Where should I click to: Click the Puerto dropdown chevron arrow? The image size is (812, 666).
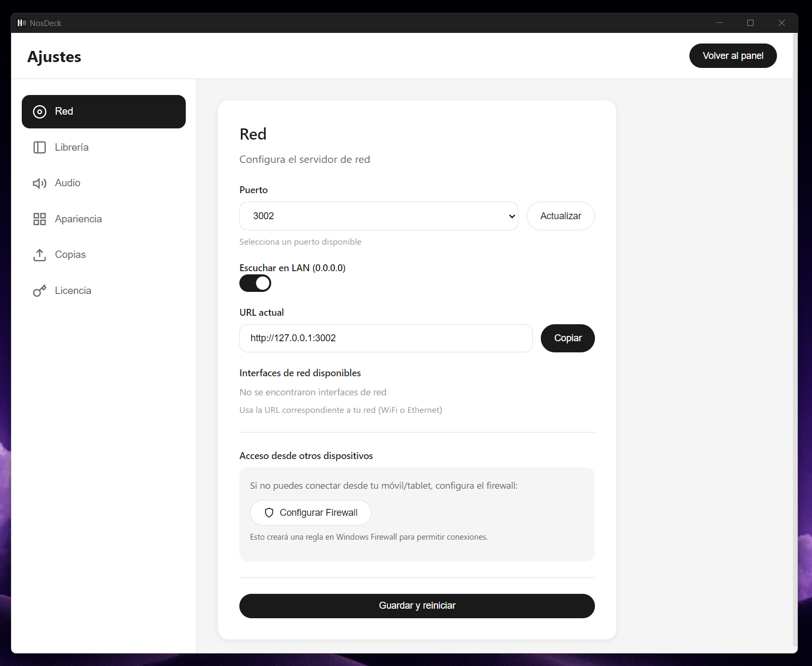tap(512, 216)
